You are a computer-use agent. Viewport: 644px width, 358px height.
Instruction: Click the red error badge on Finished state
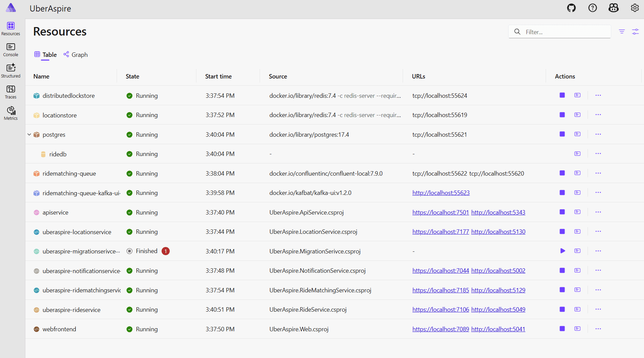coord(166,251)
